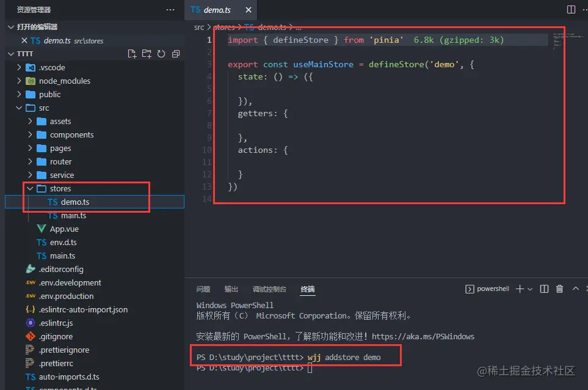Collapse all folders in explorer
Screen dimensions: 588x390
click(x=175, y=54)
